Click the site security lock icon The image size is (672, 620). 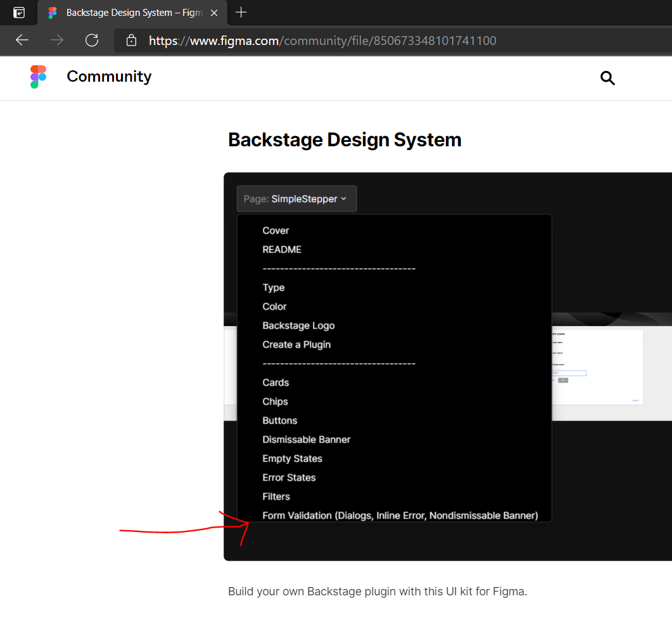[x=131, y=39]
